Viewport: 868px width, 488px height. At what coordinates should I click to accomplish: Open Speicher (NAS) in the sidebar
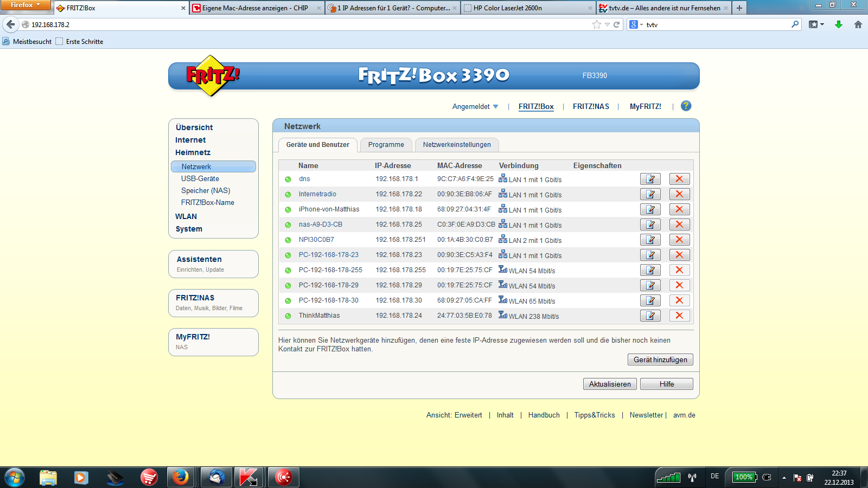pyautogui.click(x=206, y=190)
